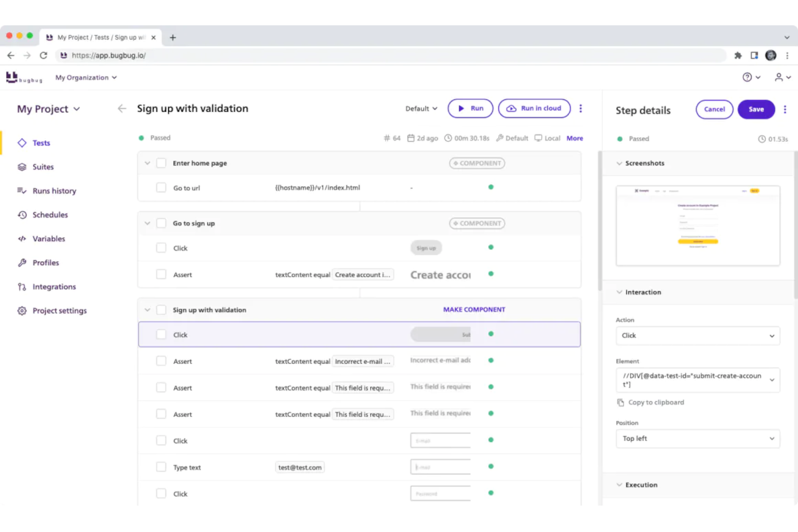
Task: Click MAKE COMPONENT link
Action: click(474, 310)
